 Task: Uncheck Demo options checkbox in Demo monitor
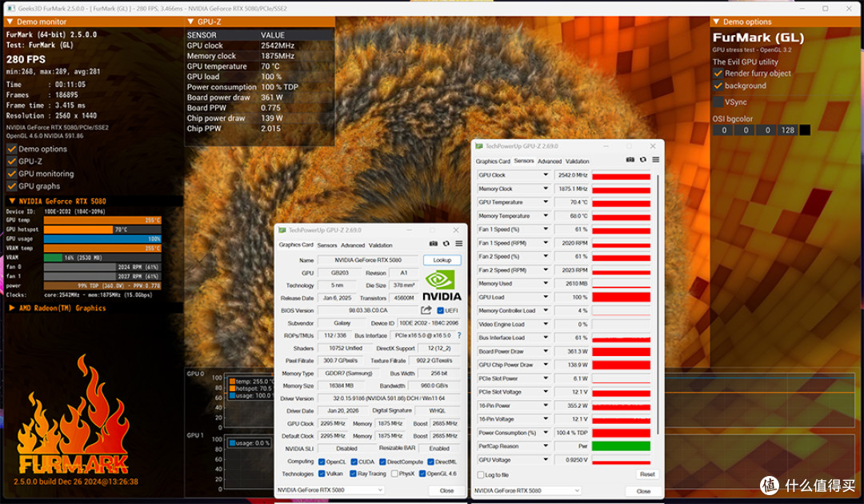point(11,149)
